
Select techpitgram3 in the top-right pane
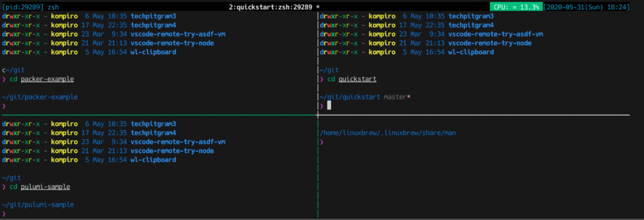471,16
